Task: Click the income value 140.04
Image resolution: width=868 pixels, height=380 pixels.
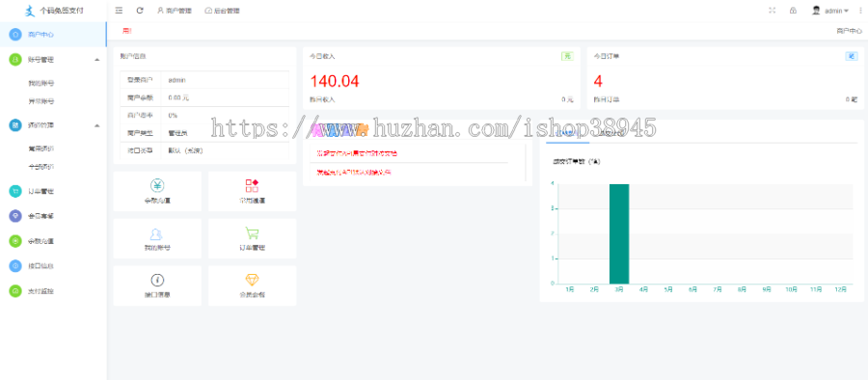Action: pos(335,81)
